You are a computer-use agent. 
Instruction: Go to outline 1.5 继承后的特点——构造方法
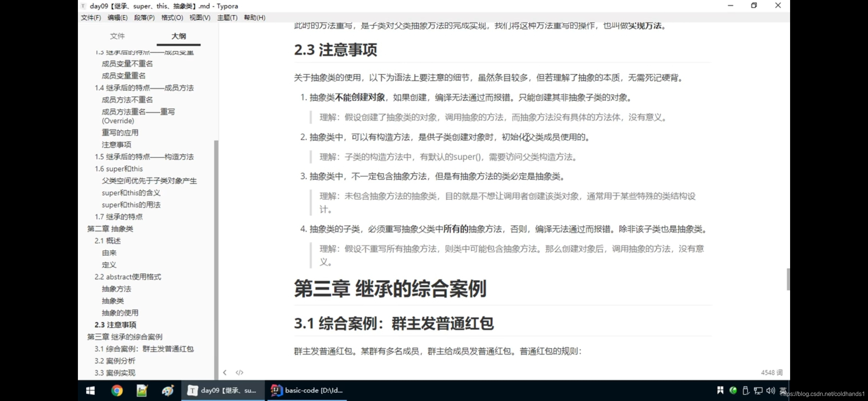[x=144, y=157]
